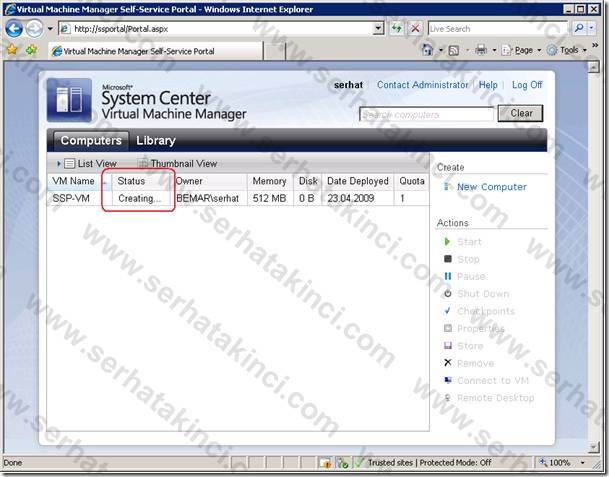609x477 pixels.
Task: Click the Remote Desktop action label
Action: coord(496,398)
